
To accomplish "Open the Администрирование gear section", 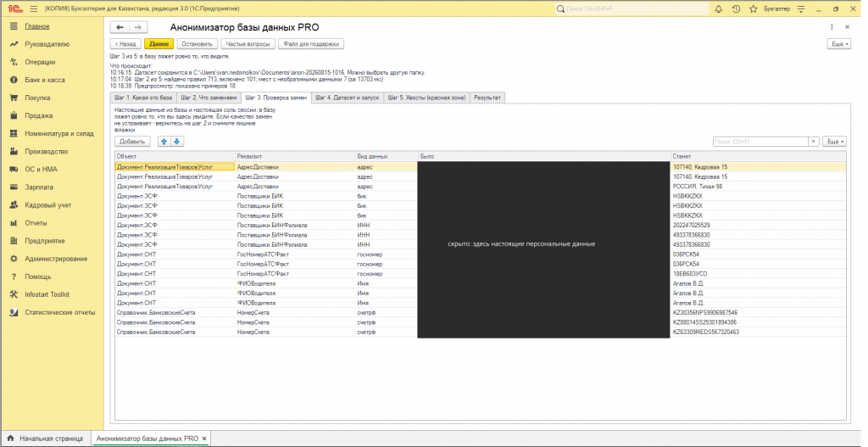I will pos(56,259).
